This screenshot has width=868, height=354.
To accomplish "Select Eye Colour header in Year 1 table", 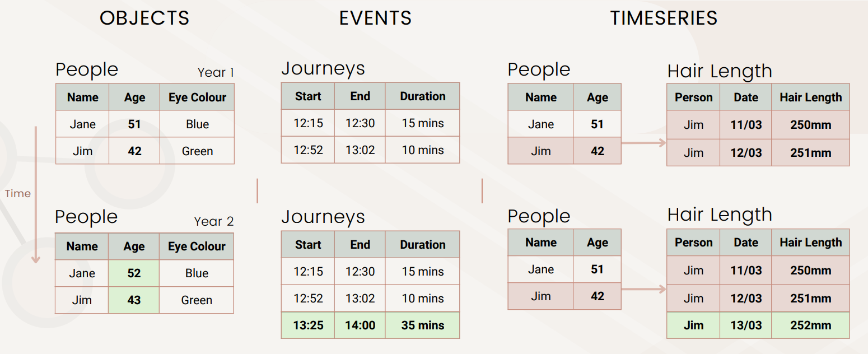I will 197,97.
